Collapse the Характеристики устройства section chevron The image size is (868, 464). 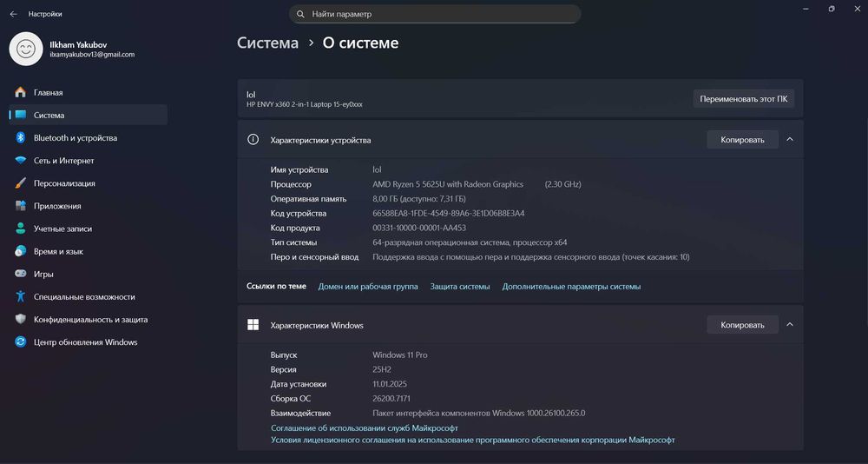[x=790, y=140]
